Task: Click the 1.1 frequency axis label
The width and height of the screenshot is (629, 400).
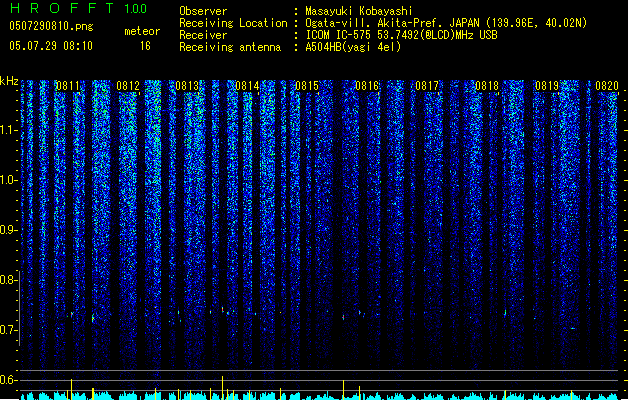Action: 8,130
